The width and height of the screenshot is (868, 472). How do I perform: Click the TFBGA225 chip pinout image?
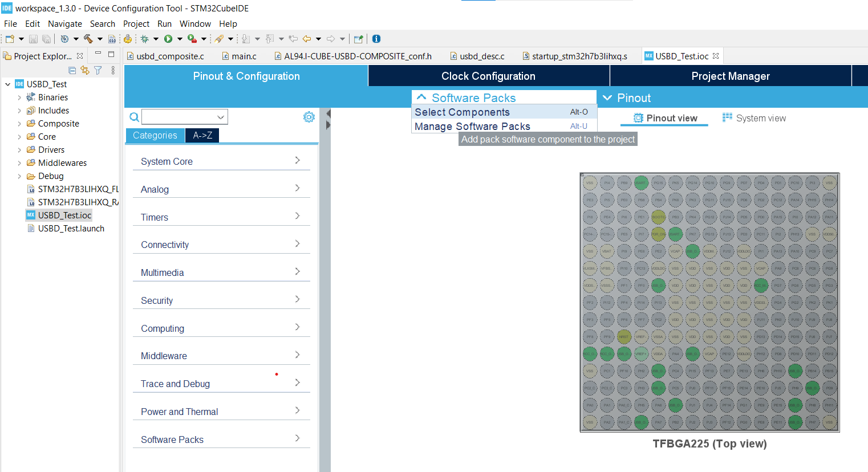click(709, 303)
